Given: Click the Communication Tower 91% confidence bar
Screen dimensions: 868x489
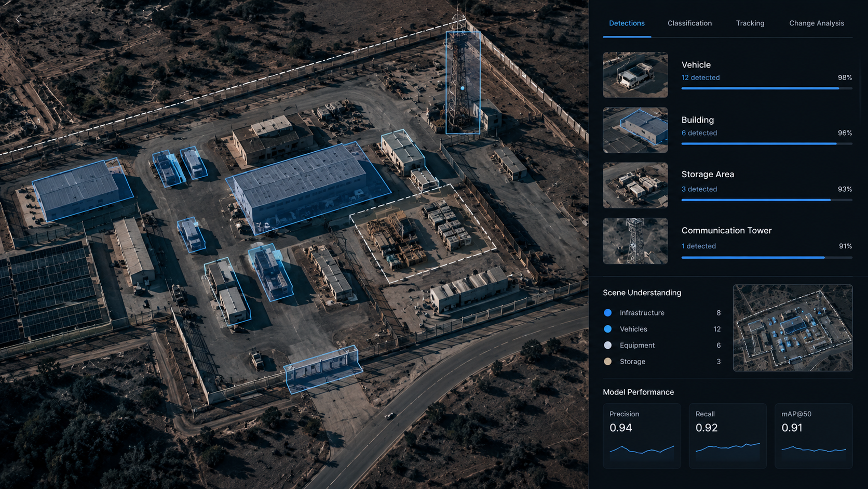Looking at the screenshot, I should [767, 257].
